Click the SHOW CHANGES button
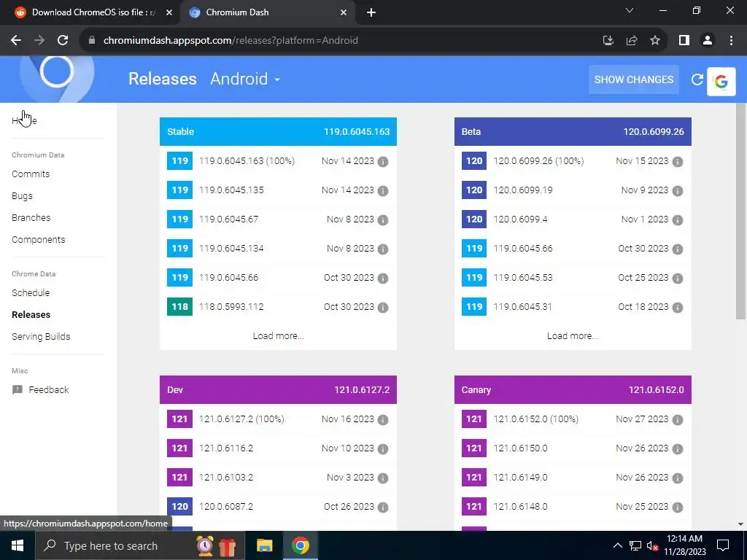The height and width of the screenshot is (560, 747). click(x=634, y=79)
